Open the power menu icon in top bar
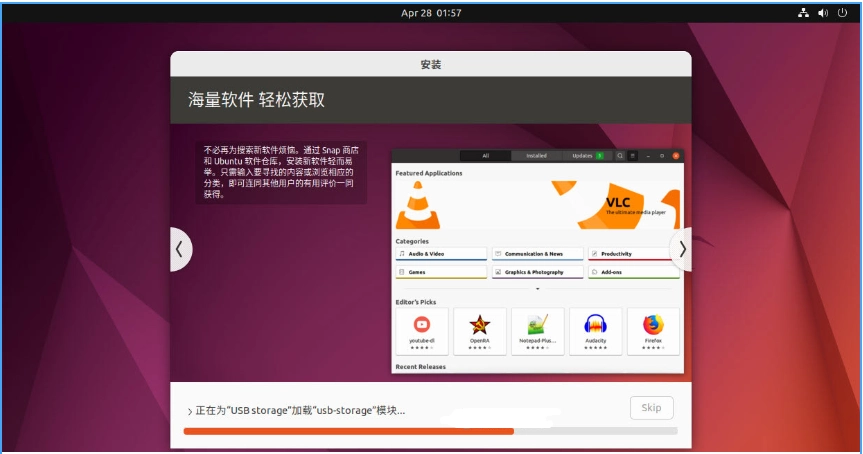 tap(842, 13)
